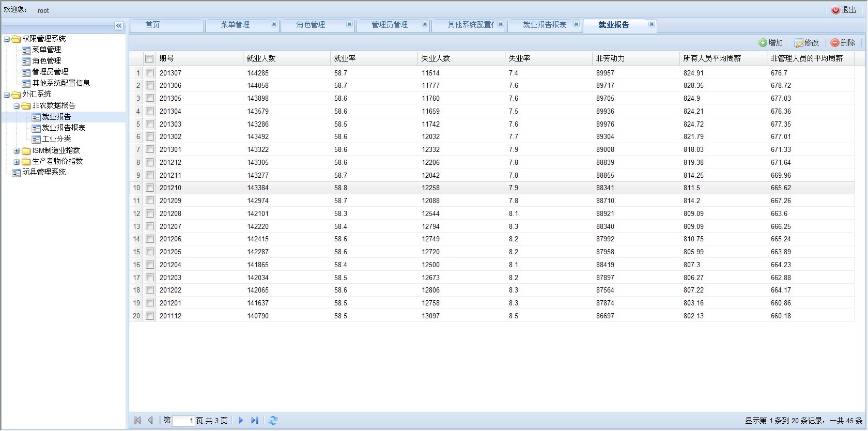Viewport: 868px width, 431px height.
Task: Collapse the 非农数据报告 folder
Action: (x=17, y=106)
